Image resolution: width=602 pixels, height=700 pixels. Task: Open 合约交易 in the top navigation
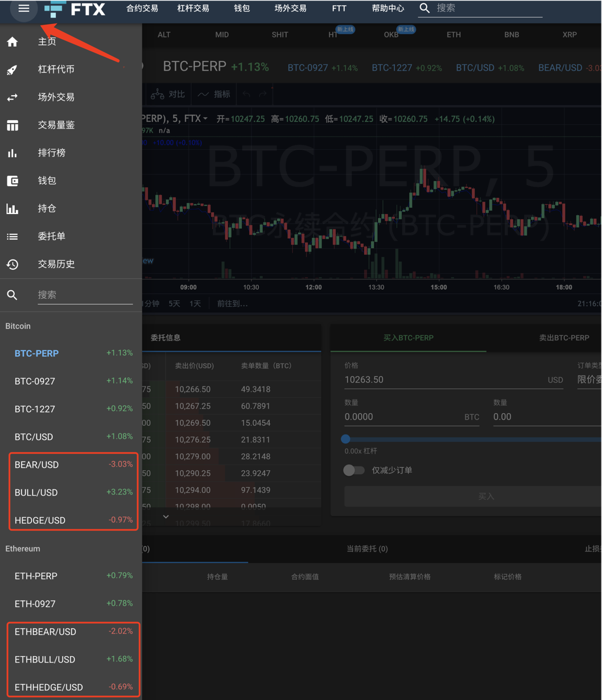(x=142, y=9)
